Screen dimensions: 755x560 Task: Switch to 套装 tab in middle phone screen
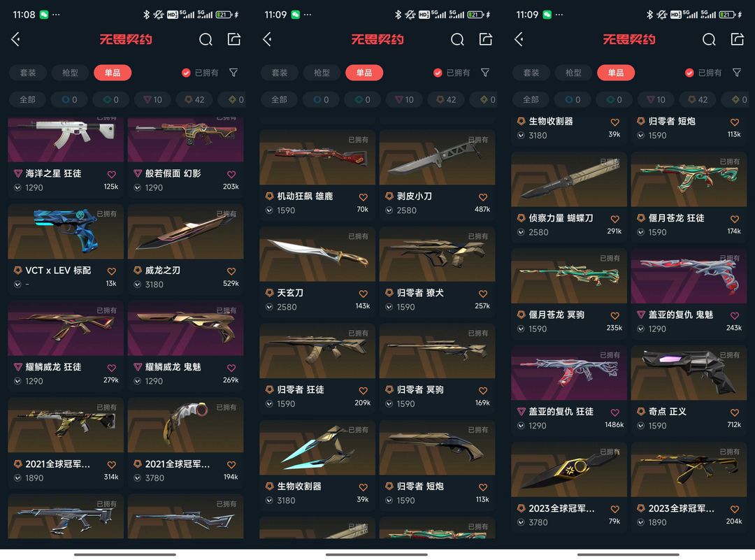[x=280, y=73]
